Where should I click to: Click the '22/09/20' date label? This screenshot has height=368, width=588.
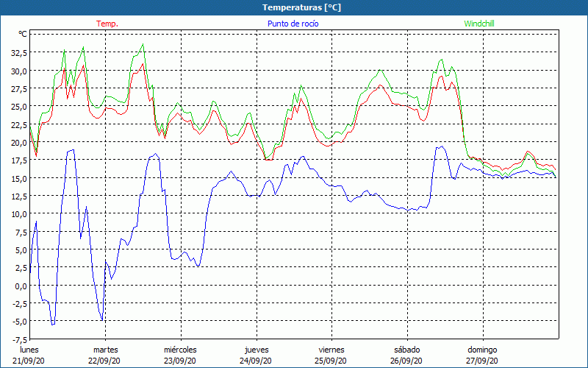pos(104,361)
